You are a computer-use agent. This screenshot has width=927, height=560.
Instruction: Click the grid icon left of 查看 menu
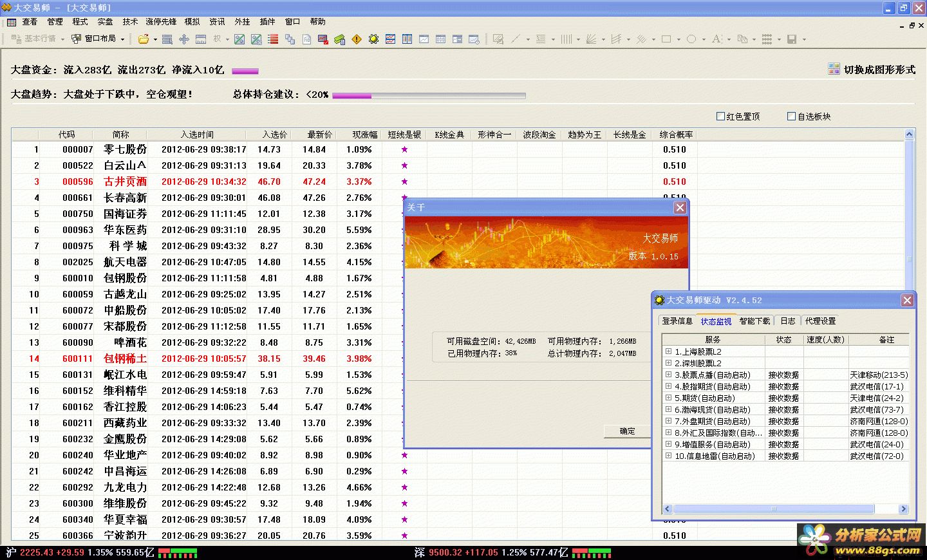[11, 22]
